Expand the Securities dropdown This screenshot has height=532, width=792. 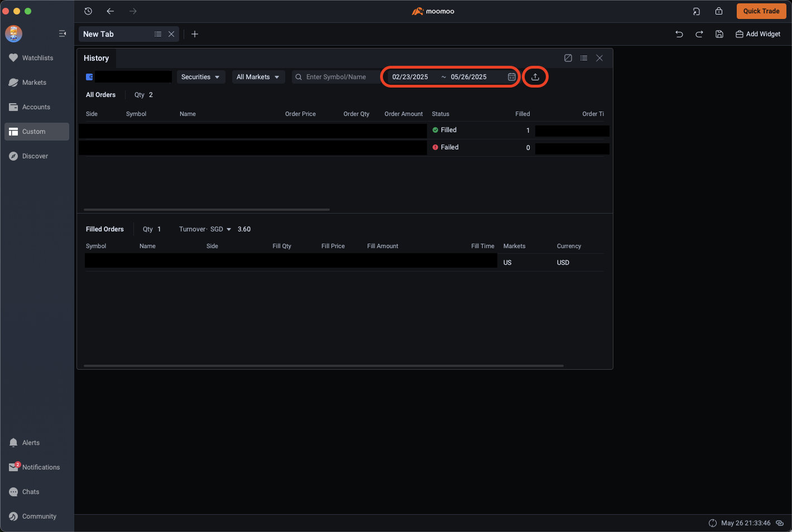200,77
